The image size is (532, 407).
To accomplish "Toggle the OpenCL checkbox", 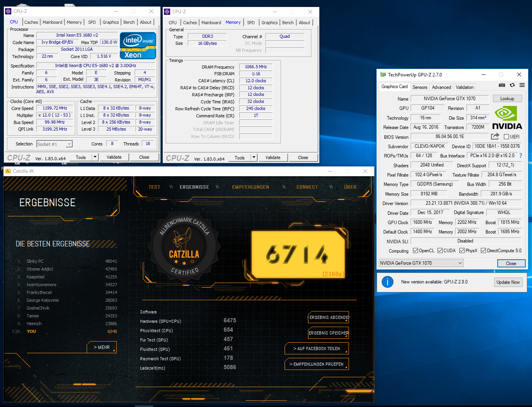I will tap(415, 251).
